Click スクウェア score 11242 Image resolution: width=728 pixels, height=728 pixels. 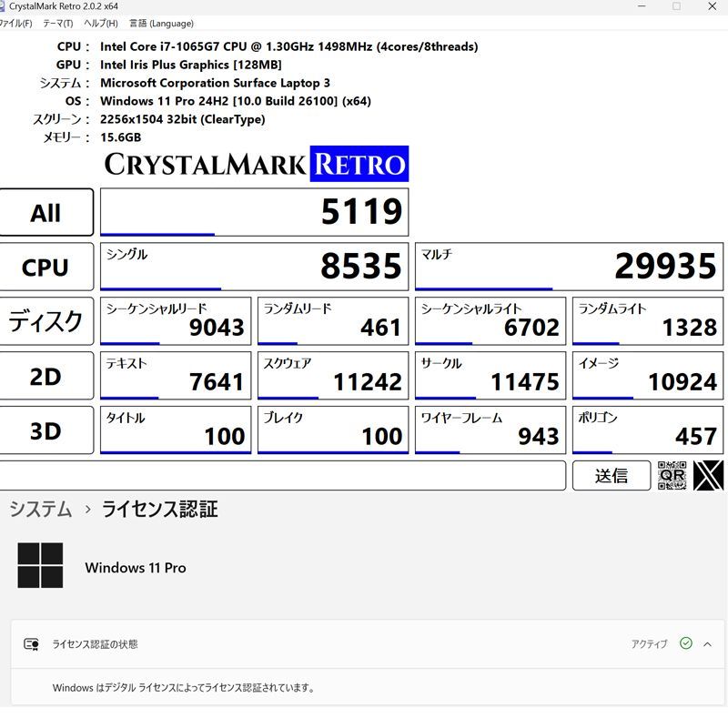tap(333, 376)
